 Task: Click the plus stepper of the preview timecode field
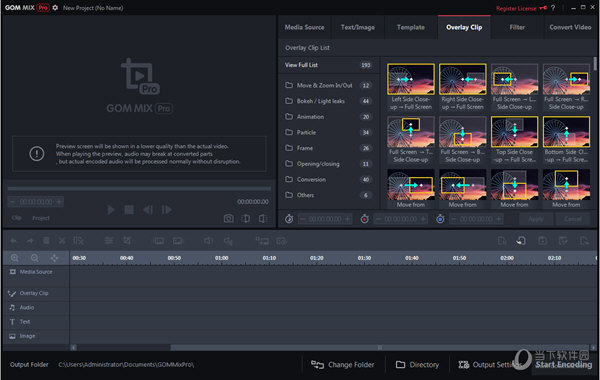pyautogui.click(x=59, y=202)
